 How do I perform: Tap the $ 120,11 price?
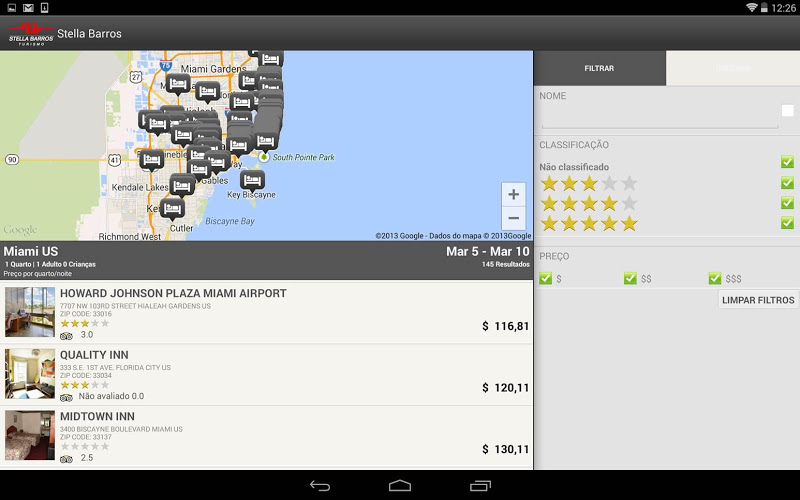tap(505, 388)
